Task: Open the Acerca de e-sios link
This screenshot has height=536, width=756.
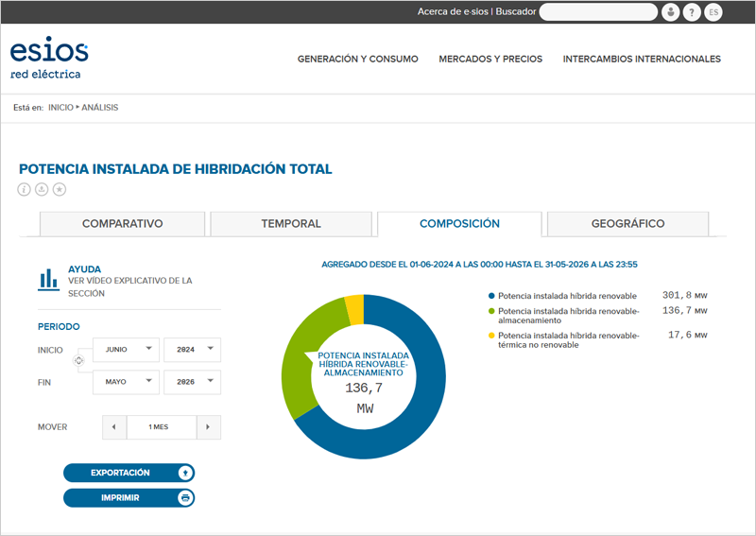Action: coord(453,11)
